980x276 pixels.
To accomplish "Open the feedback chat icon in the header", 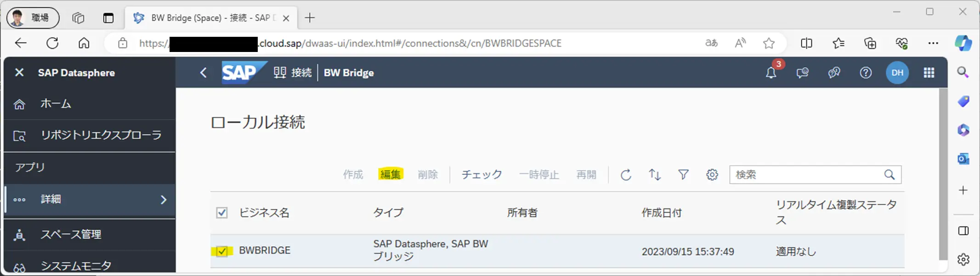I will pos(802,73).
